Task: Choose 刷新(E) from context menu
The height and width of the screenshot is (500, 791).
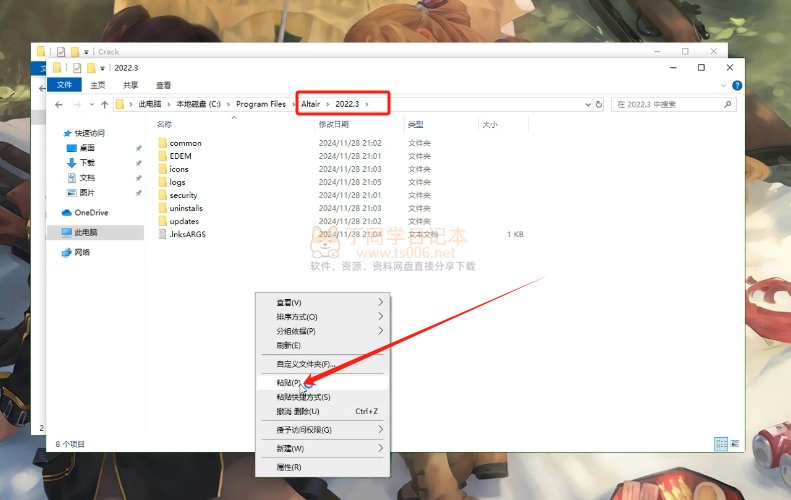Action: coord(322,345)
